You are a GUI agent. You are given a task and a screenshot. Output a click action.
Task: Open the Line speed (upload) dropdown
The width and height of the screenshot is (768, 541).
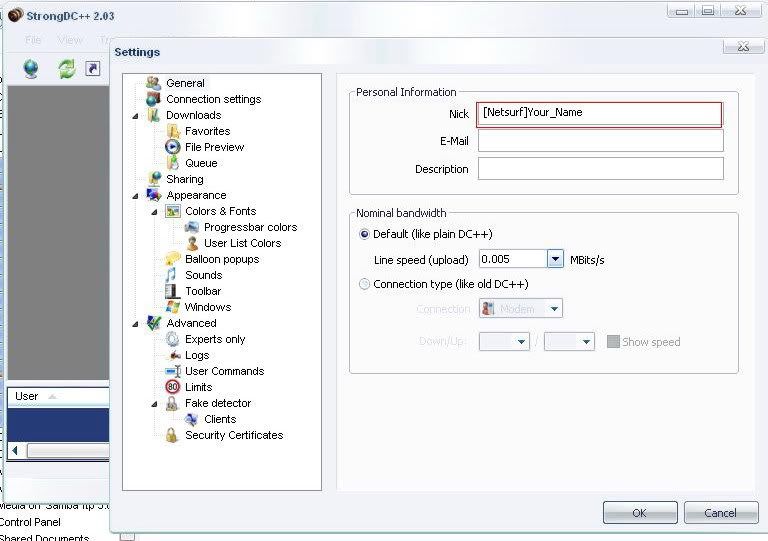555,259
